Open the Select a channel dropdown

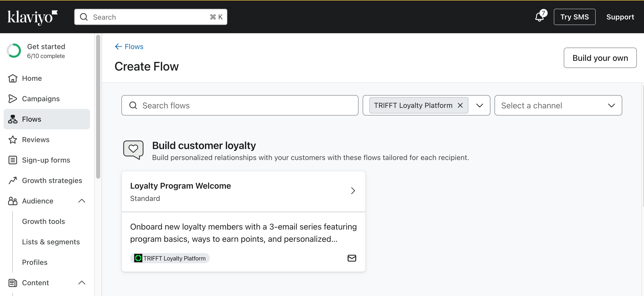pos(558,105)
